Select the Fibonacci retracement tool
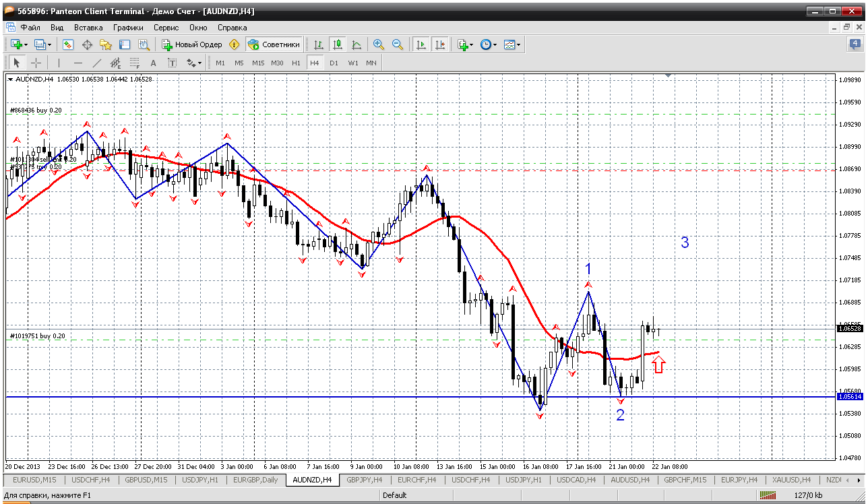 pyautogui.click(x=134, y=63)
